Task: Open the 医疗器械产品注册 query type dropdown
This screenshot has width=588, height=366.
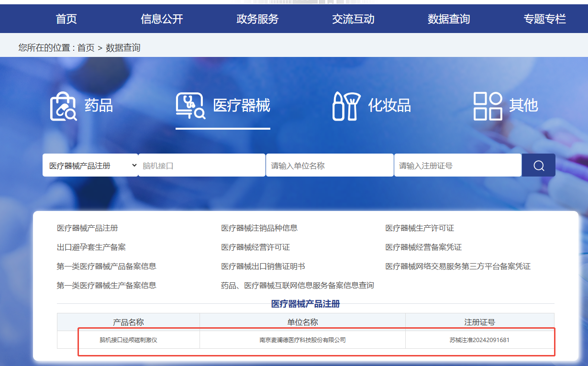Action: point(91,165)
